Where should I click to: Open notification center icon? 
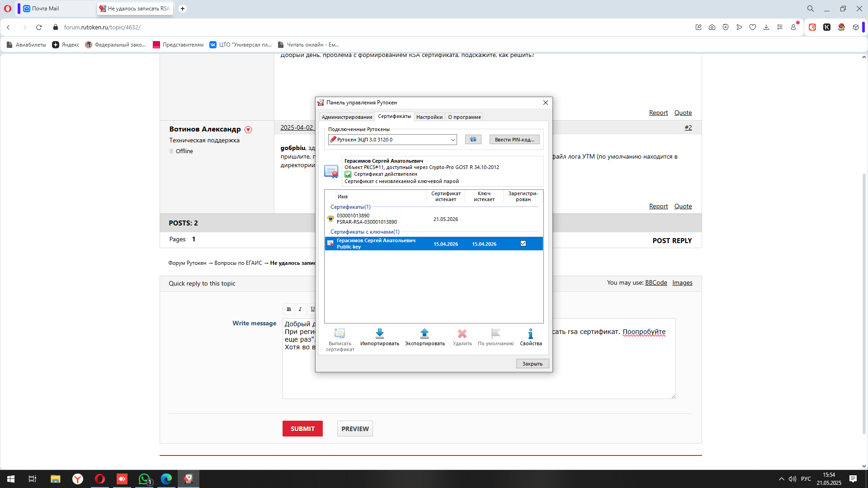point(853,479)
